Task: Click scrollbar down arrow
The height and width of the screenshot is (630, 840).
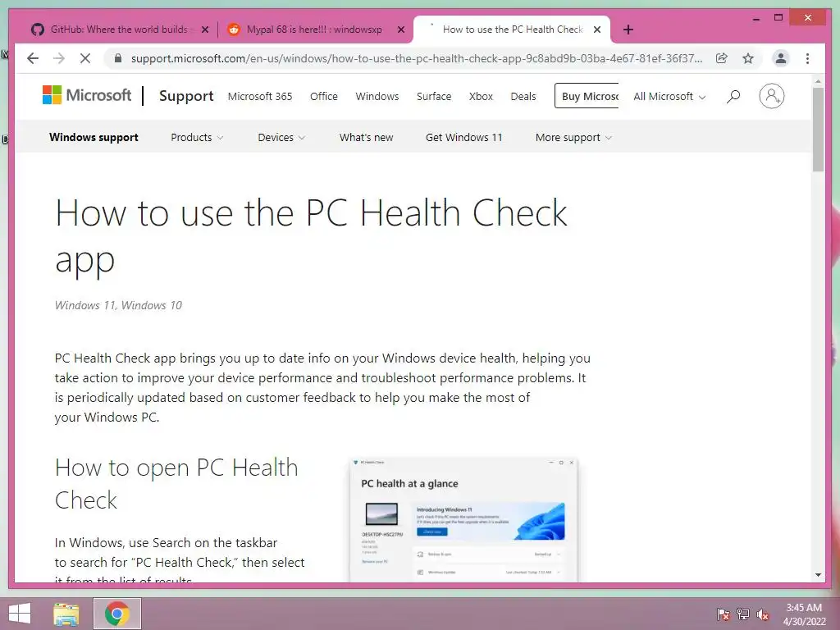Action: click(818, 575)
